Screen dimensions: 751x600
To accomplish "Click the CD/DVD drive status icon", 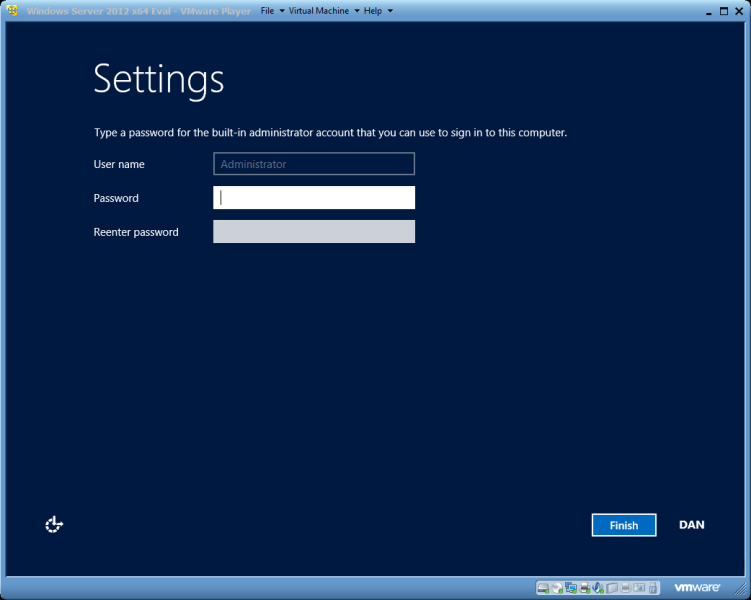I will click(557, 588).
